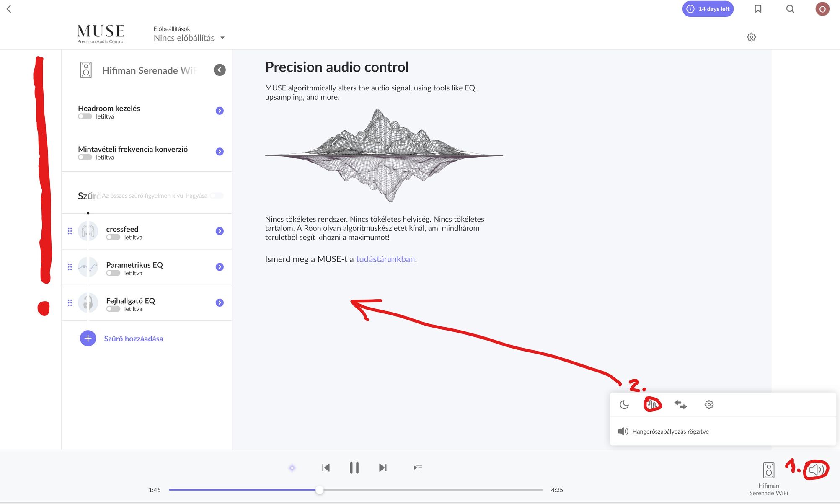Screen dimensions: 840x504
Task: Pause the current track
Action: click(354, 468)
